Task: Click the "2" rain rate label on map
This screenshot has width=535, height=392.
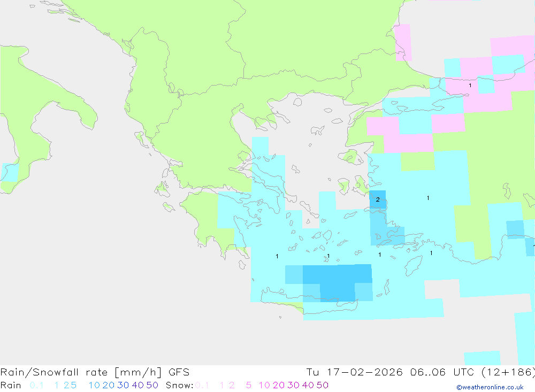Action: pyautogui.click(x=378, y=199)
